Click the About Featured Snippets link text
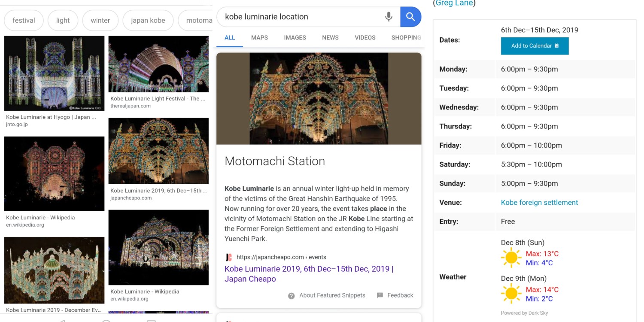This screenshot has height=322, width=644. [x=332, y=295]
